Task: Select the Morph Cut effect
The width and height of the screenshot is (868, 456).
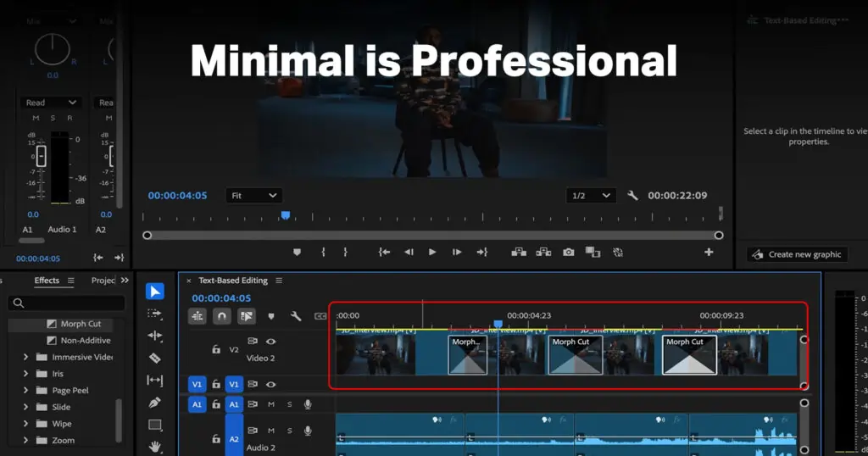Action: 81,324
